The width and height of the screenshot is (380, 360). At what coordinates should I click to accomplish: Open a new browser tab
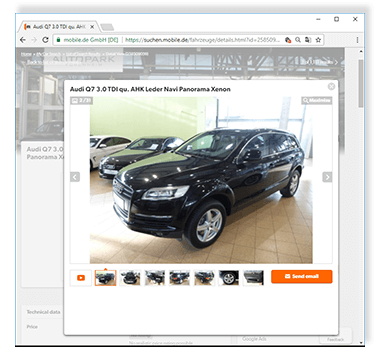point(107,27)
